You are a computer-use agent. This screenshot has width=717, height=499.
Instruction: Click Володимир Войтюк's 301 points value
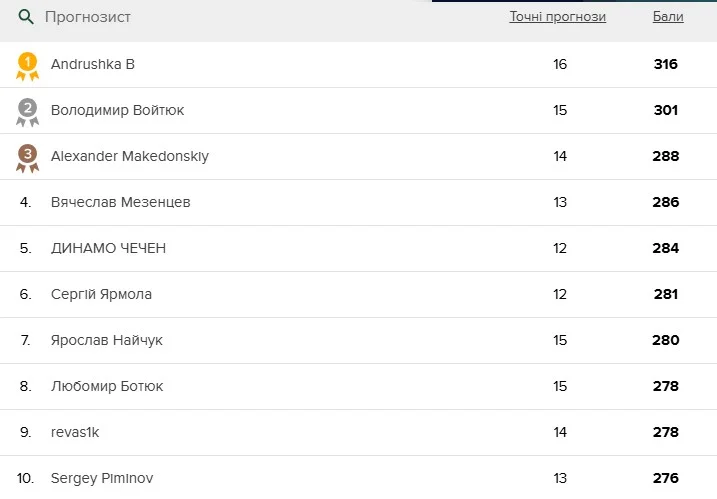coord(666,110)
